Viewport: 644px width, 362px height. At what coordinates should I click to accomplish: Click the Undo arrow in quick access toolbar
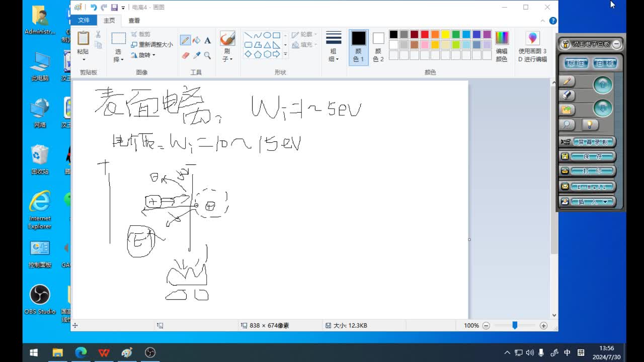tap(93, 7)
